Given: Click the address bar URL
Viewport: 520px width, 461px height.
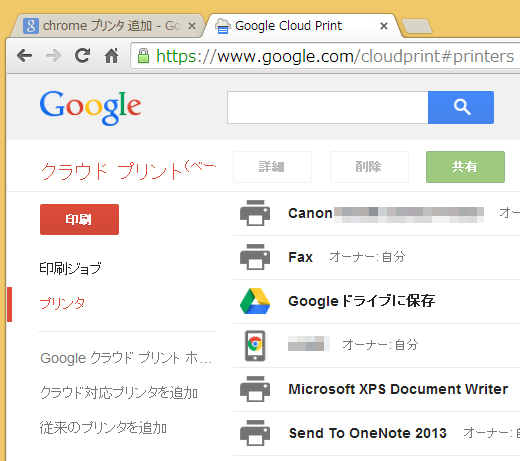Looking at the screenshot, I should tap(335, 56).
